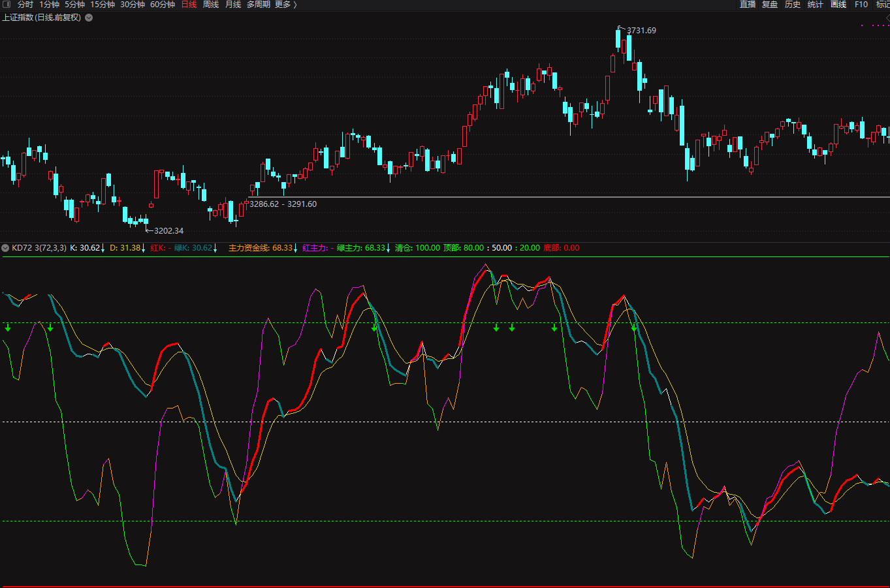The width and height of the screenshot is (890, 588).
Task: Click the rightmost green down-arrow signal marker
Action: point(634,327)
